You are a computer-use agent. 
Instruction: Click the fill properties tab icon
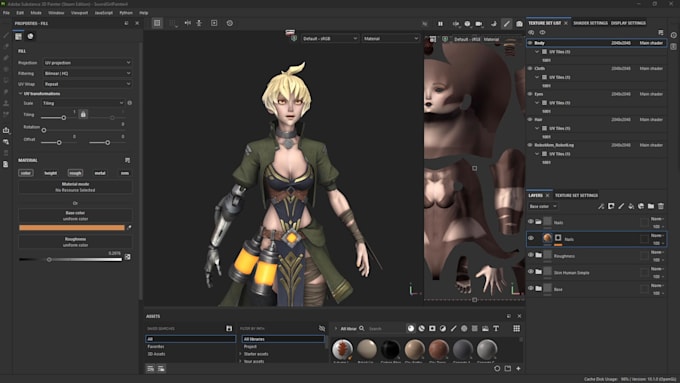(18, 36)
